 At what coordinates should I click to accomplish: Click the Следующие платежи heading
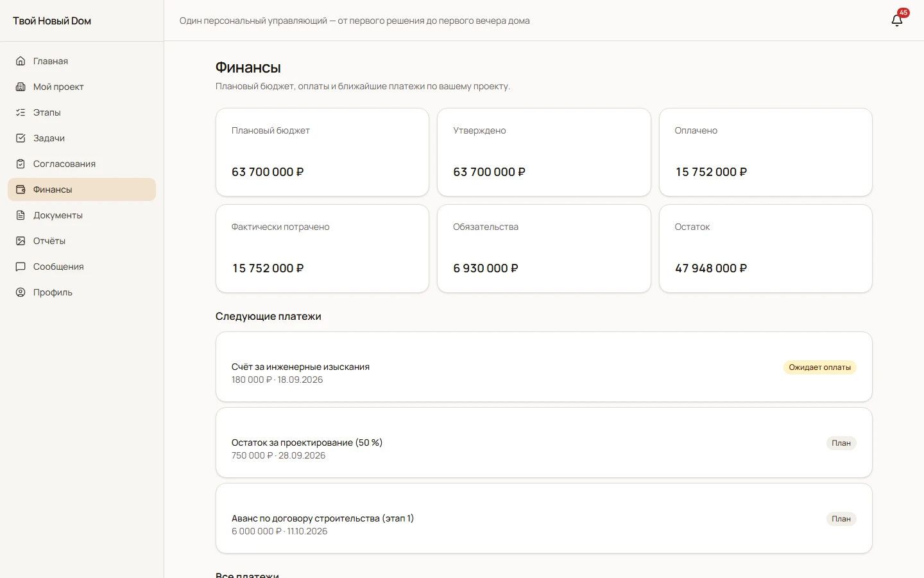coord(268,316)
